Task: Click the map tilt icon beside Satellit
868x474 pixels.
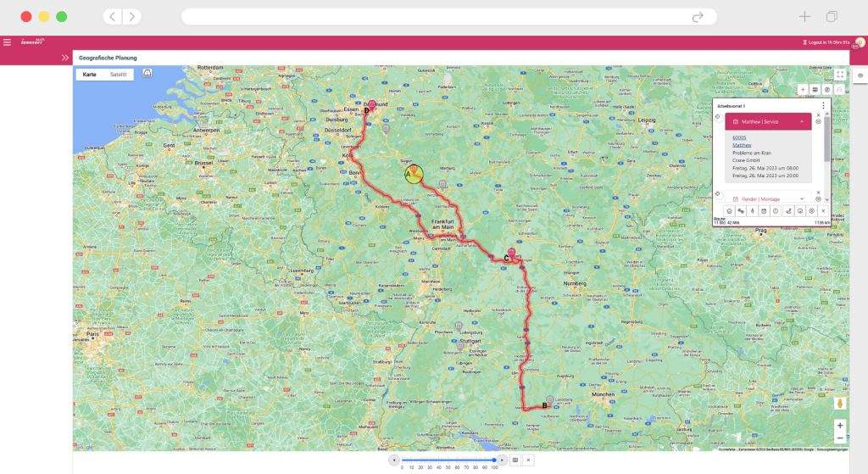Action: point(147,73)
